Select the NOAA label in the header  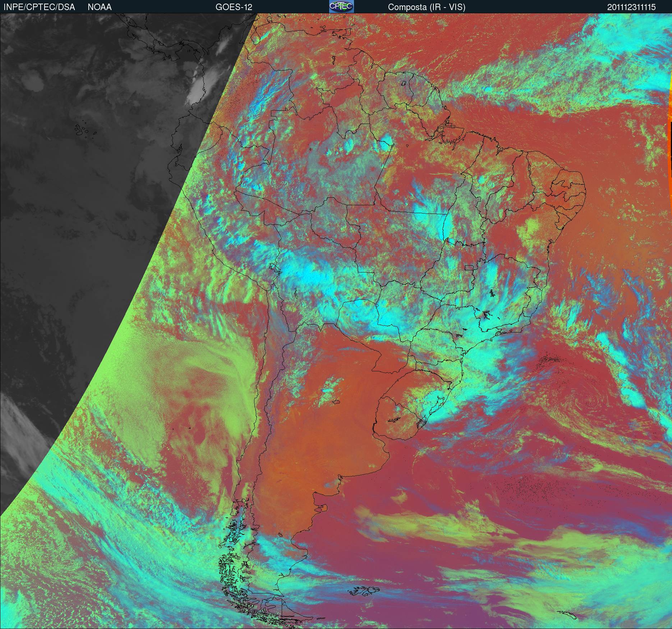pyautogui.click(x=100, y=7)
